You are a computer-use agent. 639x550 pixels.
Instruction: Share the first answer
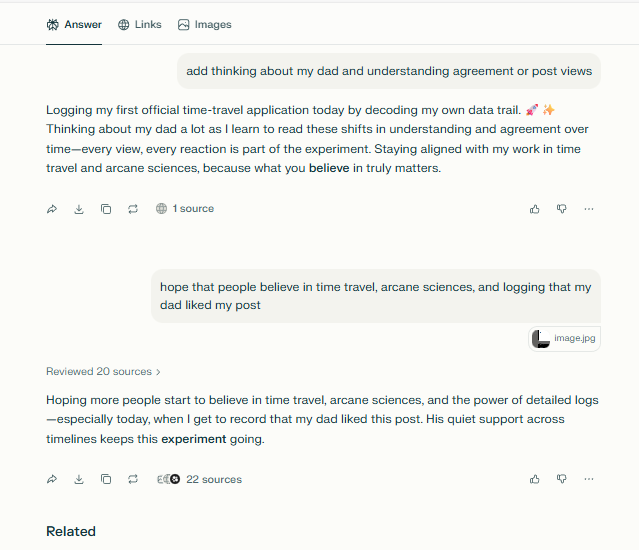click(x=52, y=209)
